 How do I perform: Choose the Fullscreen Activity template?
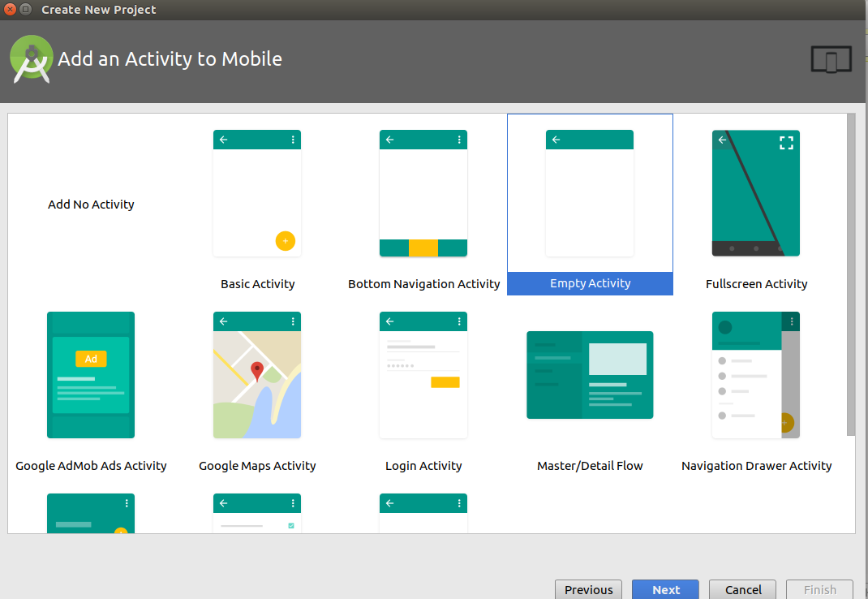(x=755, y=193)
